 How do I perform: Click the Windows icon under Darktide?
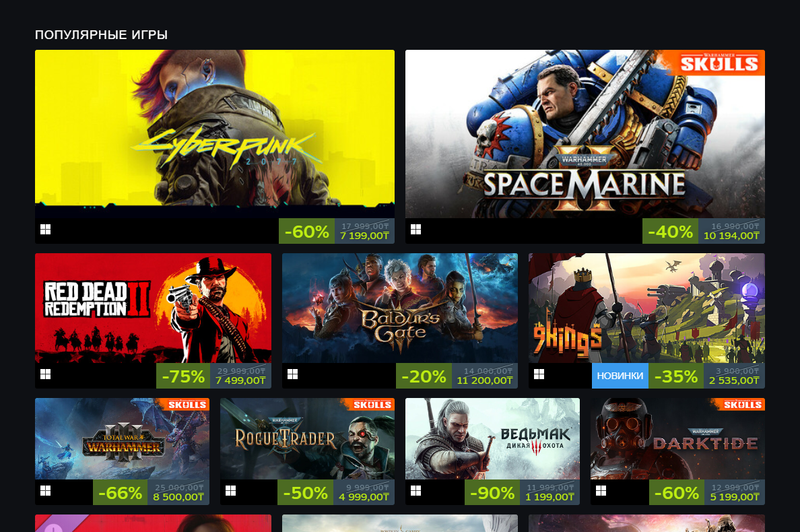[x=601, y=491]
